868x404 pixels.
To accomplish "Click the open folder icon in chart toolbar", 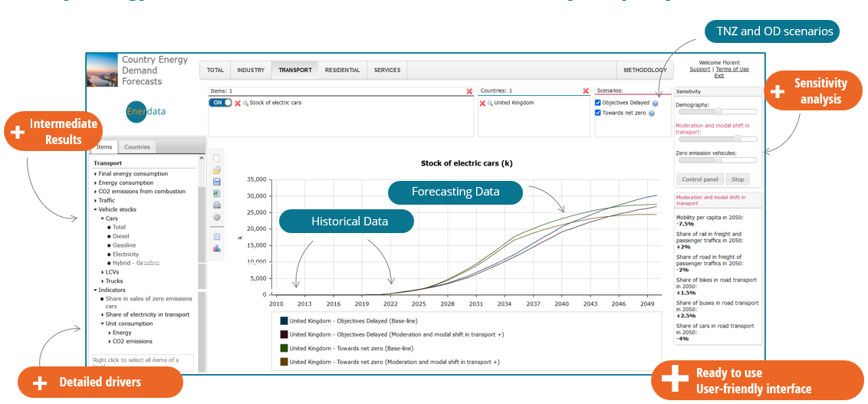I will tap(217, 169).
